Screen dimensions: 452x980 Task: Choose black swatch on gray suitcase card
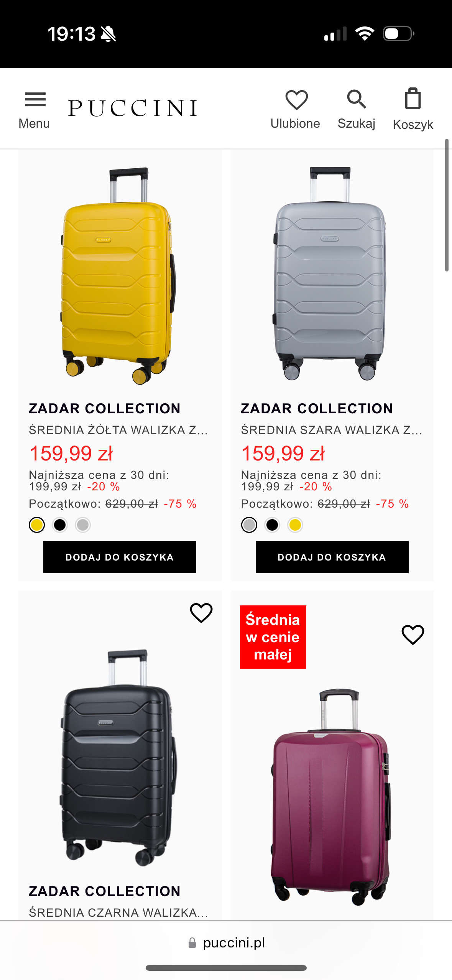pos(272,525)
